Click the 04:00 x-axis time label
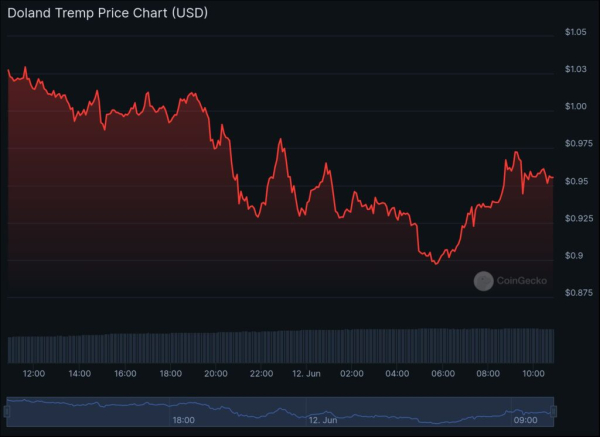Viewport: 600px width, 437px height. point(397,373)
